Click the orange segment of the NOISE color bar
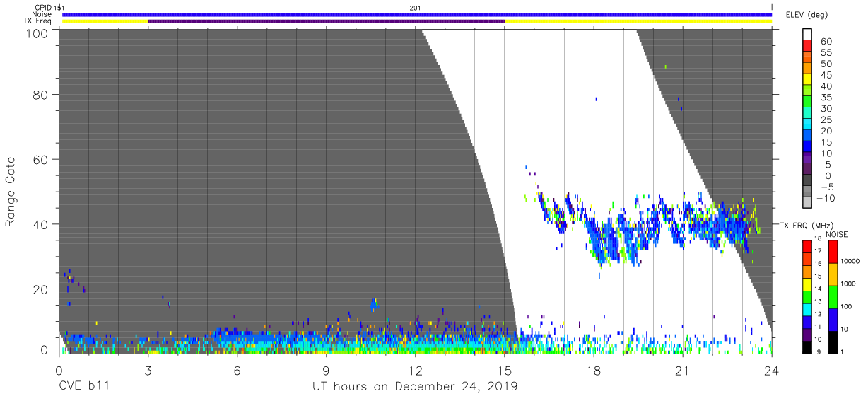868x401 pixels. (834, 274)
